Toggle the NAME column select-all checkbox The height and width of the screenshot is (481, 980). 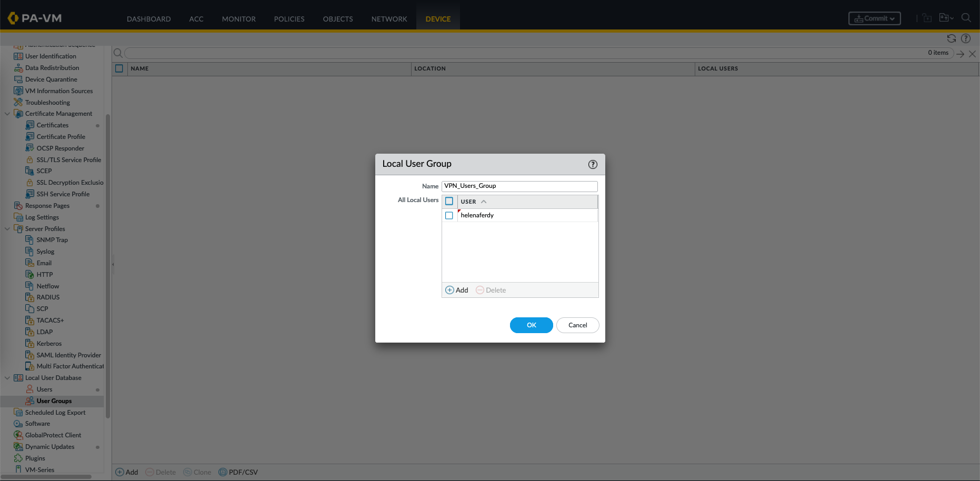[119, 68]
